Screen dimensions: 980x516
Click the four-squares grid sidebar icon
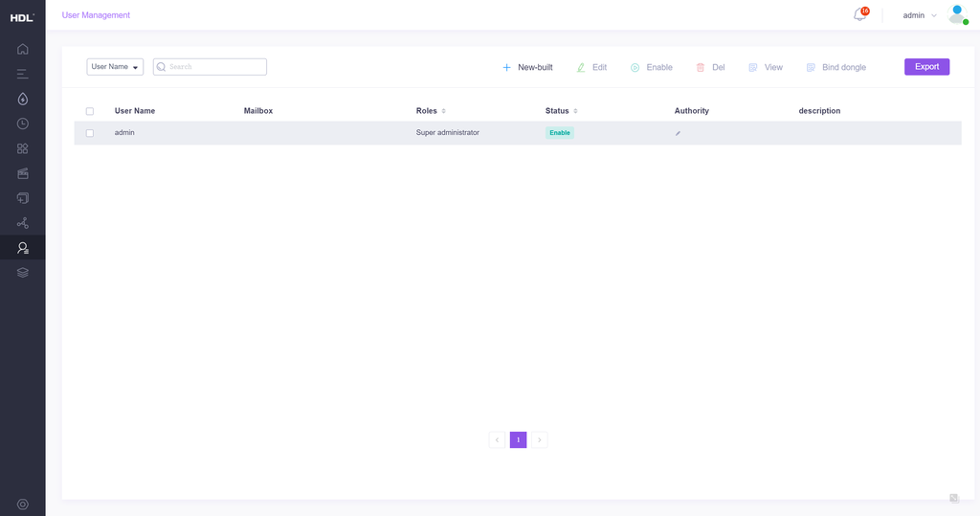23,148
